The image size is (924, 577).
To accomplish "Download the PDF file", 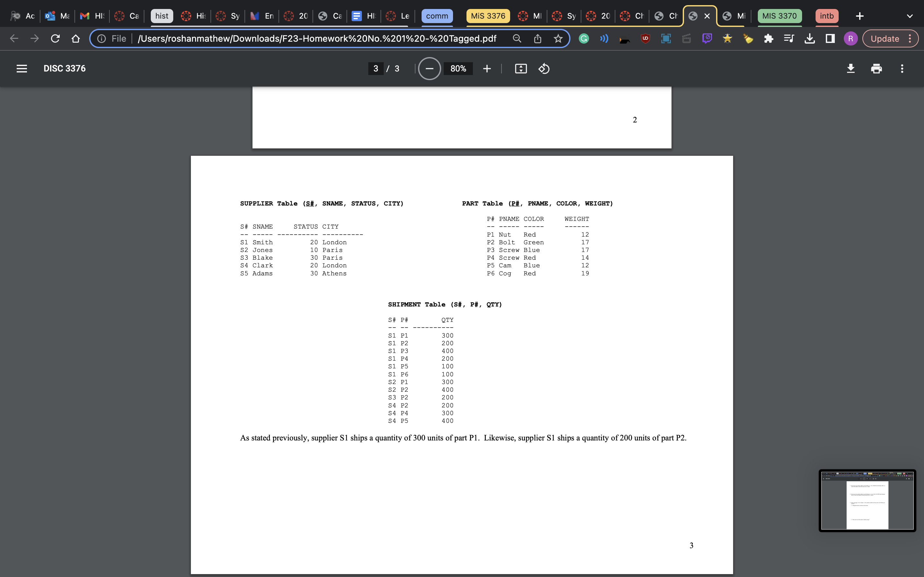I will point(851,68).
